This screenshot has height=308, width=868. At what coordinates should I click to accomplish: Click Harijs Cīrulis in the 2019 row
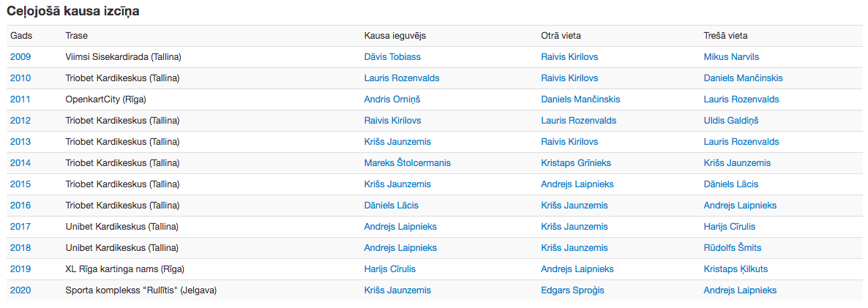point(390,269)
